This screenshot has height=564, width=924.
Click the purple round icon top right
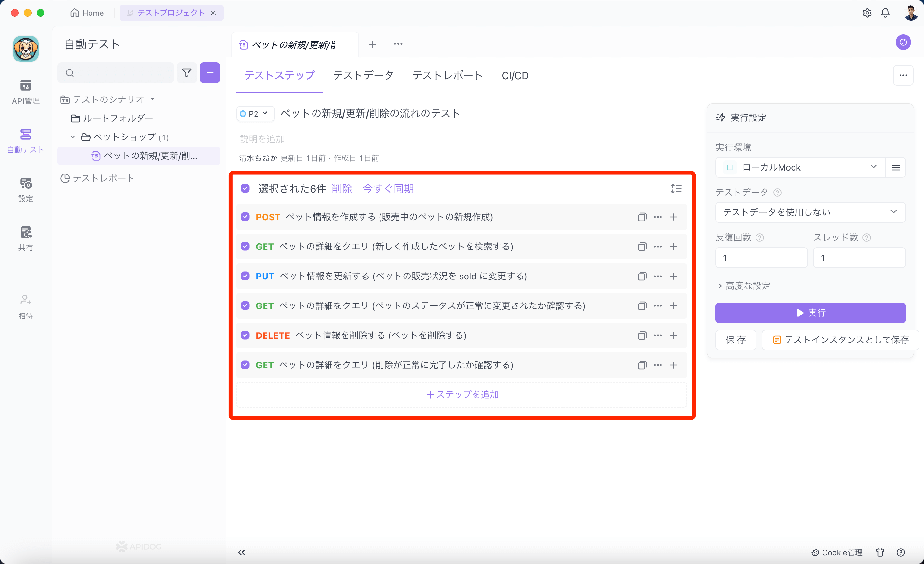903,42
